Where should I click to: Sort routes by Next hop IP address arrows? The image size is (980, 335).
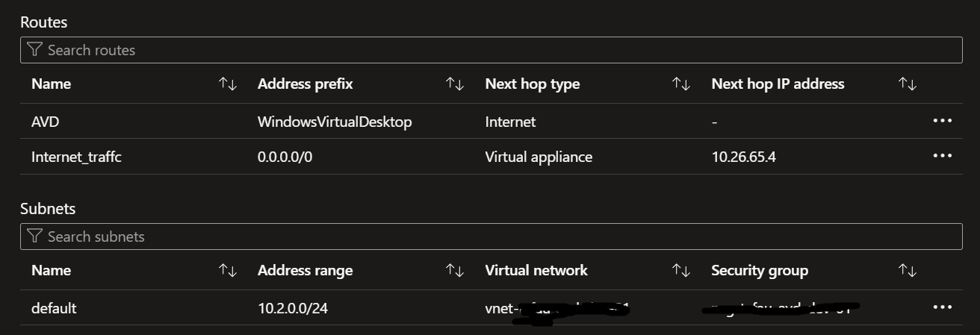(x=908, y=84)
